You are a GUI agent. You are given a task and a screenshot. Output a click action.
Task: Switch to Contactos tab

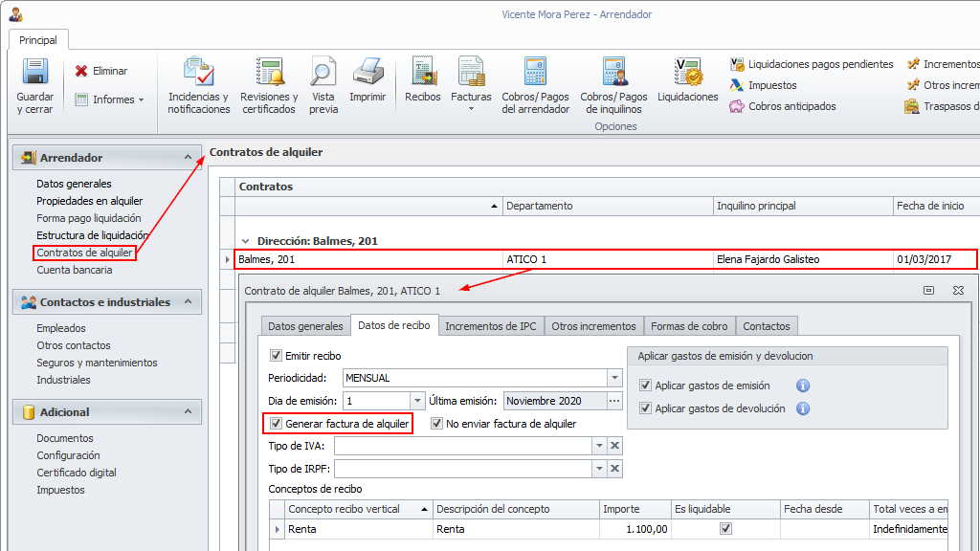point(767,326)
